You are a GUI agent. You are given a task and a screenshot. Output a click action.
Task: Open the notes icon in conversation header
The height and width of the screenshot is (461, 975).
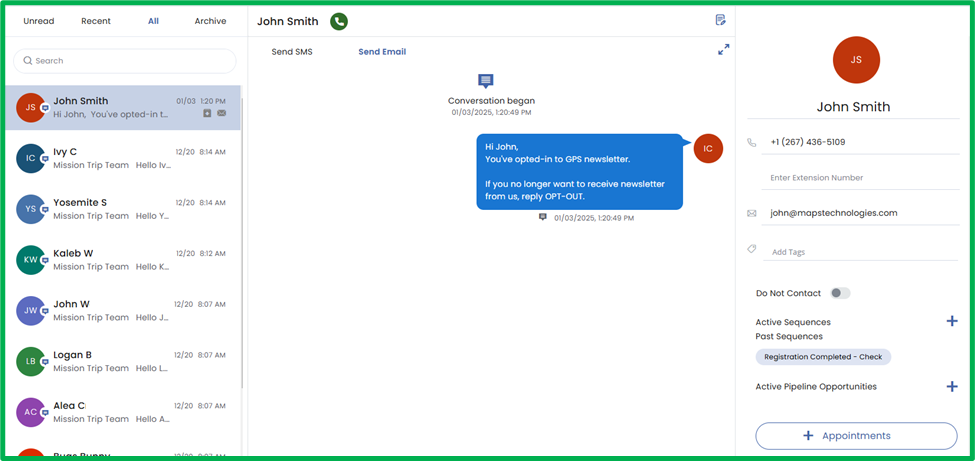[720, 20]
